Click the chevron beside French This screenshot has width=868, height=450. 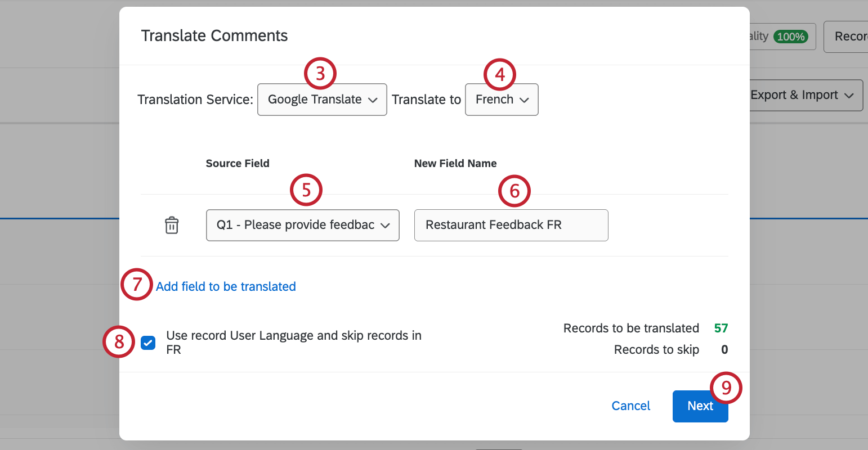[525, 100]
